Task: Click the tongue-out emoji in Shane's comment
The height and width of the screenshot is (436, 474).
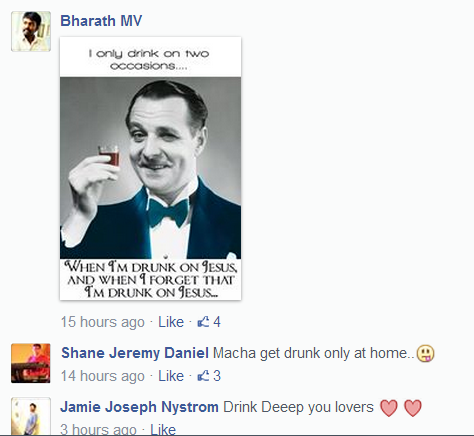Action: click(426, 353)
